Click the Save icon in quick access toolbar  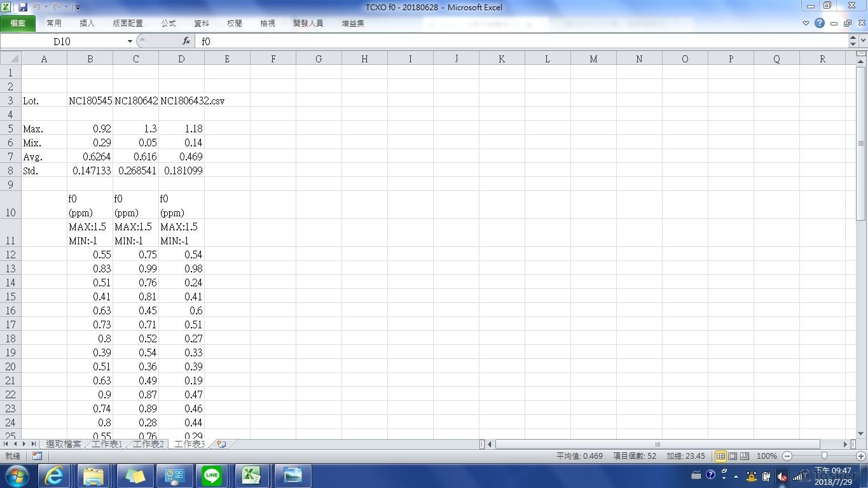click(x=23, y=7)
